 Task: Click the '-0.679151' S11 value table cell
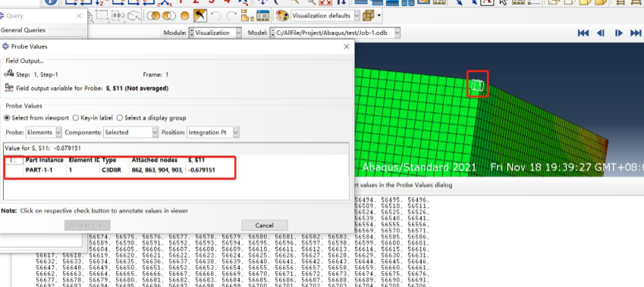pos(202,170)
